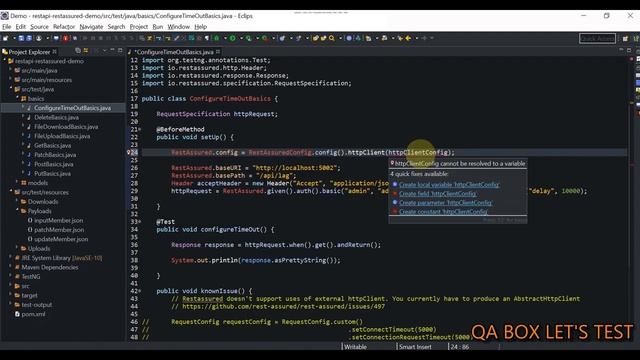Click the Open Type toolbar icon

click(315, 38)
